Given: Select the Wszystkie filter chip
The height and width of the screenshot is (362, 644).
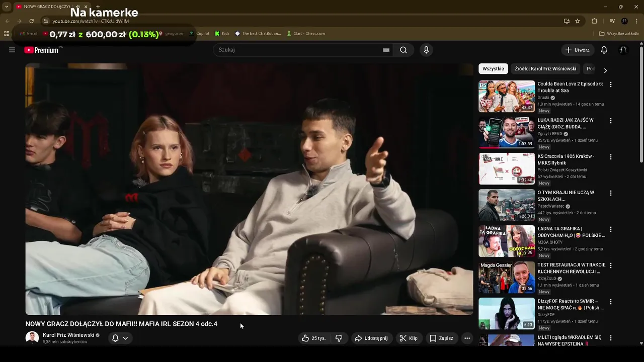Looking at the screenshot, I should (493, 69).
